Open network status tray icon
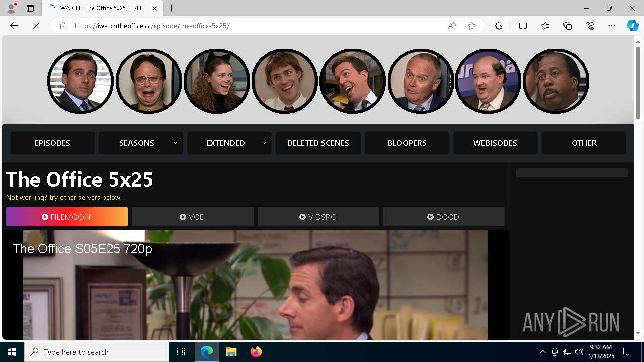The width and height of the screenshot is (644, 362). tap(567, 352)
